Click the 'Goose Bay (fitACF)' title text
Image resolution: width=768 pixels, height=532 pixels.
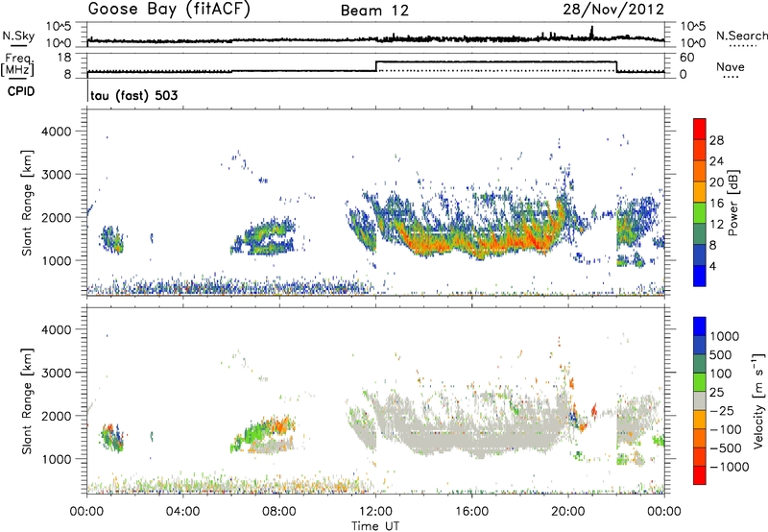pos(169,10)
